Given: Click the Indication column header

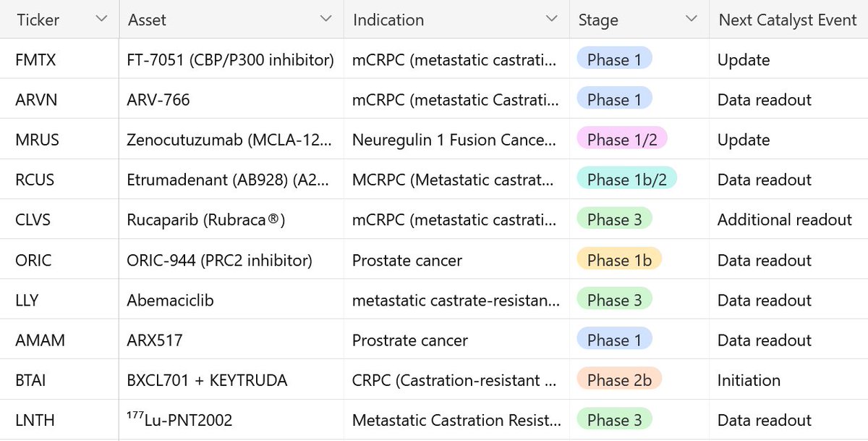Looking at the screenshot, I should [456, 19].
